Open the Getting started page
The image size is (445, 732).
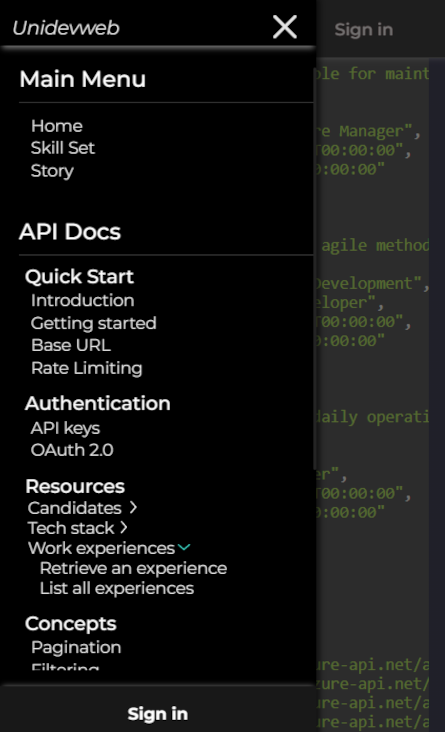pyautogui.click(x=93, y=323)
